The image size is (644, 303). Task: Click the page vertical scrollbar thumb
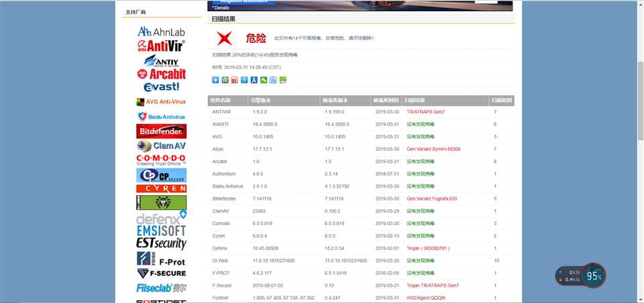click(x=640, y=101)
